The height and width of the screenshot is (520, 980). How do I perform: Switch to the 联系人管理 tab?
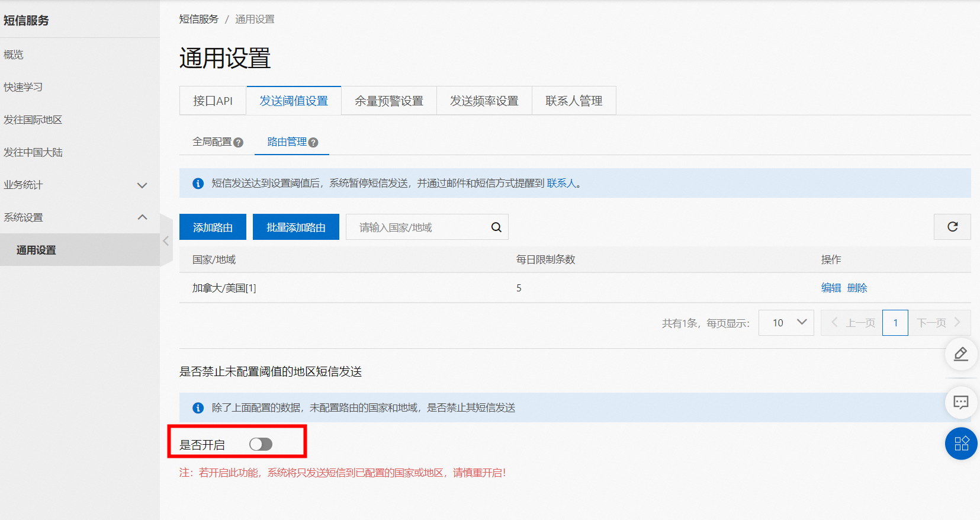pos(574,101)
